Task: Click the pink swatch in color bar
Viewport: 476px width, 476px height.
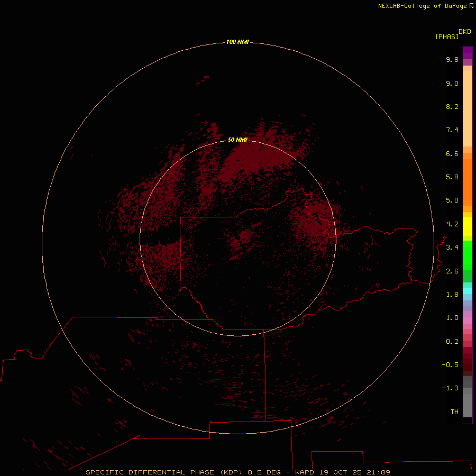Action: click(x=467, y=321)
